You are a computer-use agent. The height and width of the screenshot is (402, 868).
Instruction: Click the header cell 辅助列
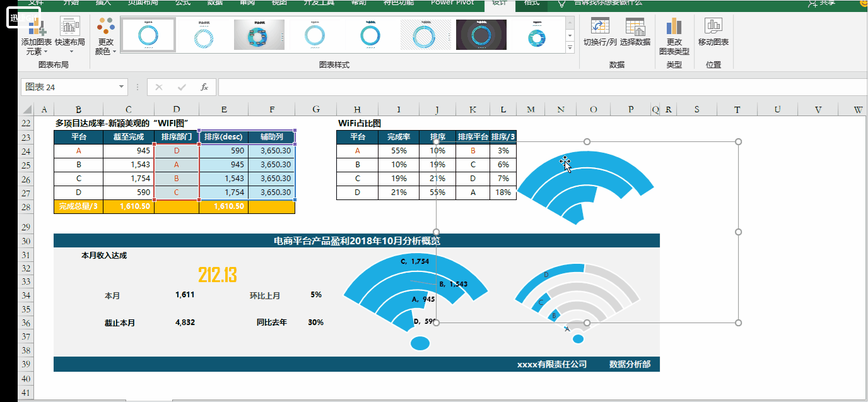point(271,137)
